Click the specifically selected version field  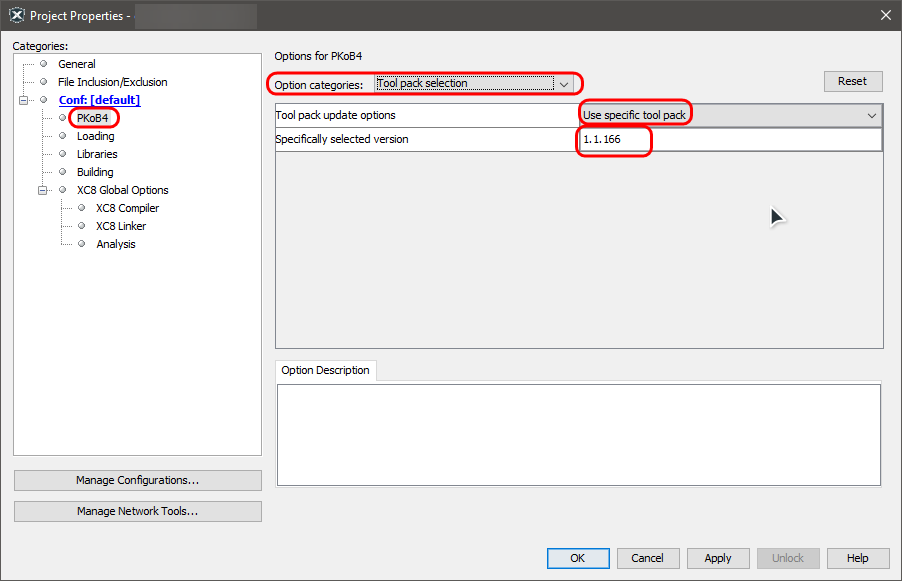tap(731, 140)
